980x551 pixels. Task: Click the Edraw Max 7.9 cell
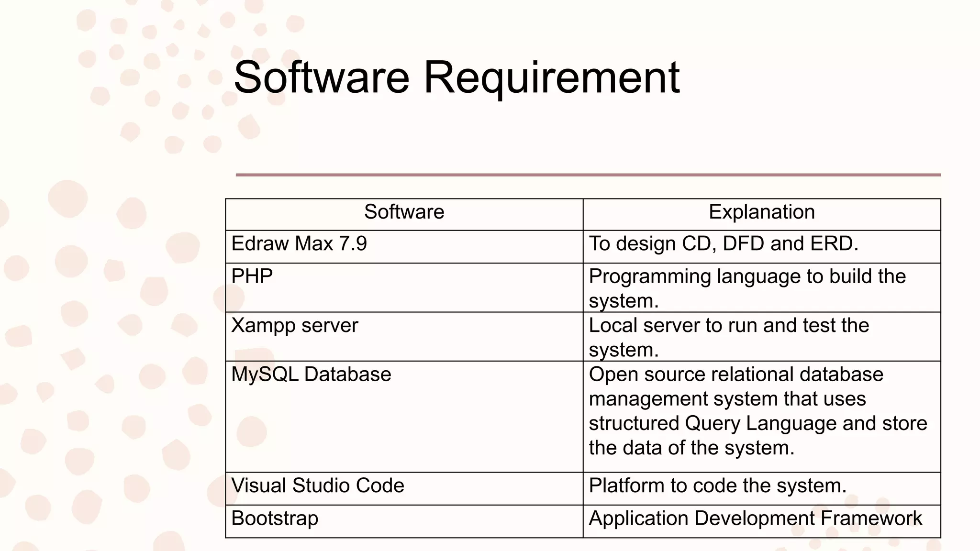(x=299, y=244)
